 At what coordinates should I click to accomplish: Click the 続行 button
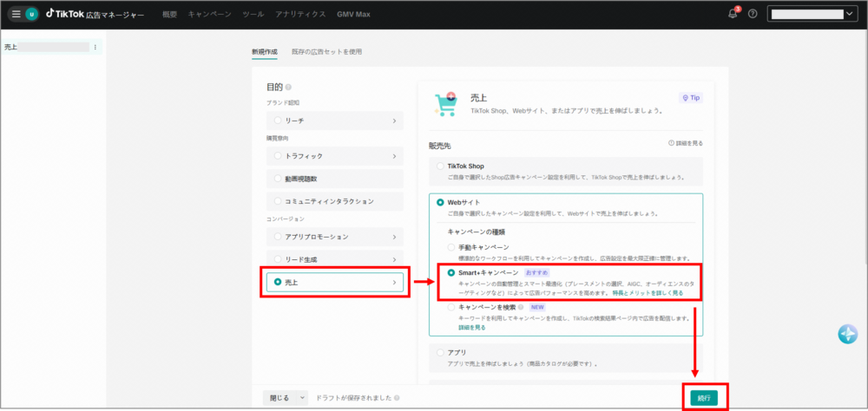coord(704,397)
